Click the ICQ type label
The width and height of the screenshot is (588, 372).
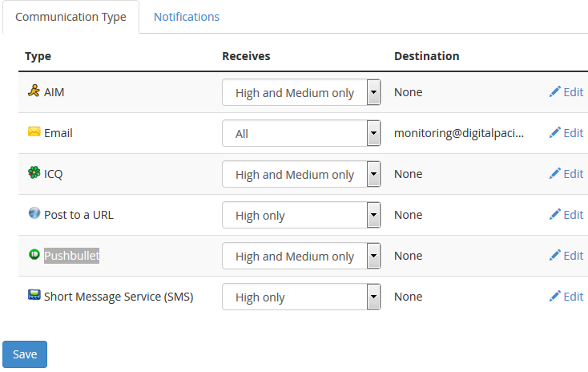tap(53, 174)
